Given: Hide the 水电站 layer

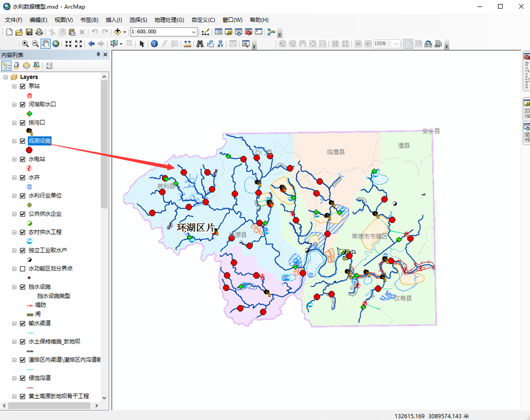Looking at the screenshot, I should [22, 159].
